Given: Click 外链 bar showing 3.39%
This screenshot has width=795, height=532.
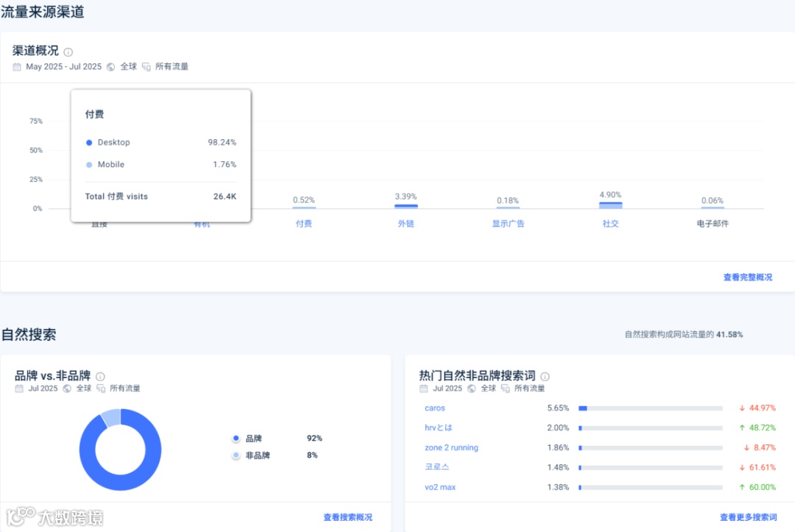Looking at the screenshot, I should [x=406, y=206].
